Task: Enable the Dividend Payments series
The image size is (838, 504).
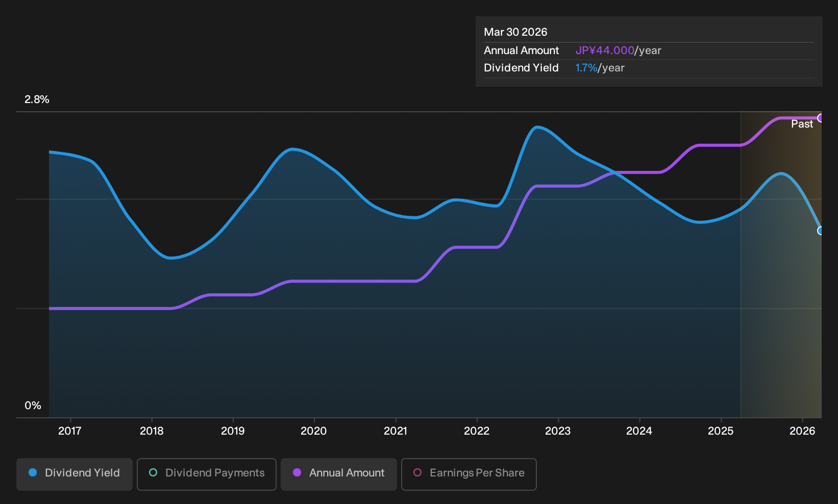Action: (x=207, y=474)
